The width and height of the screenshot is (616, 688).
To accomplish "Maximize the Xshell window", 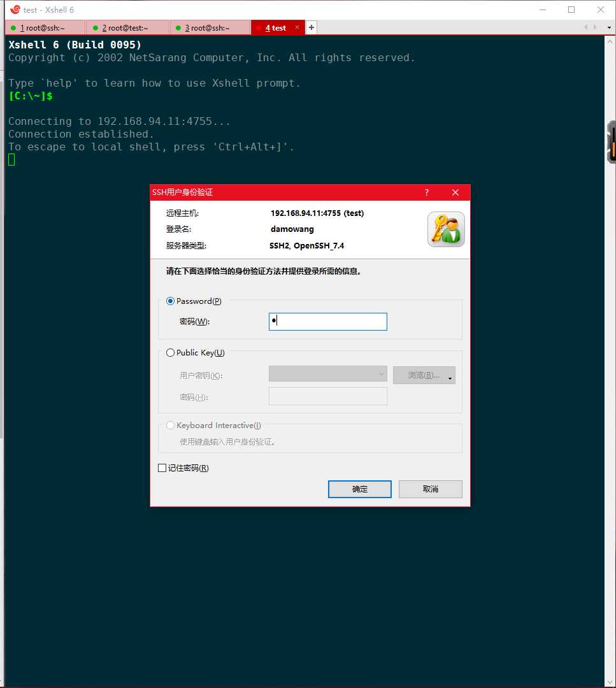I will tap(571, 10).
